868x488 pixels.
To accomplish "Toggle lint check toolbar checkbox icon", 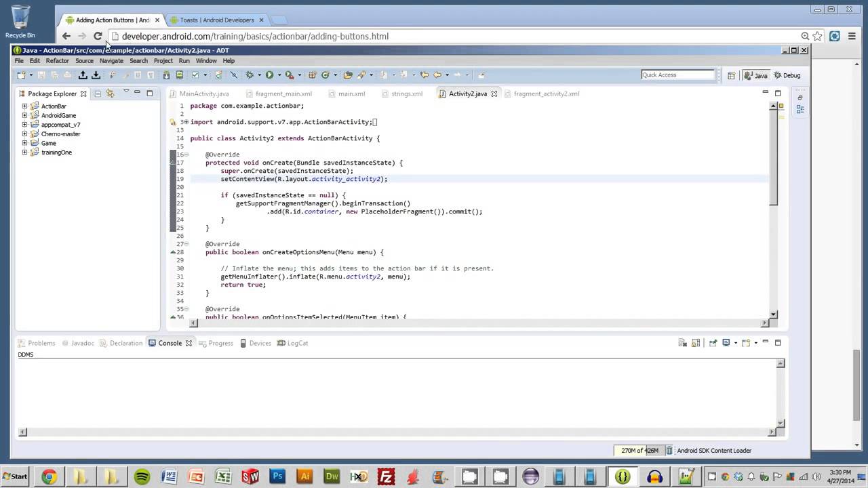I will [x=195, y=75].
